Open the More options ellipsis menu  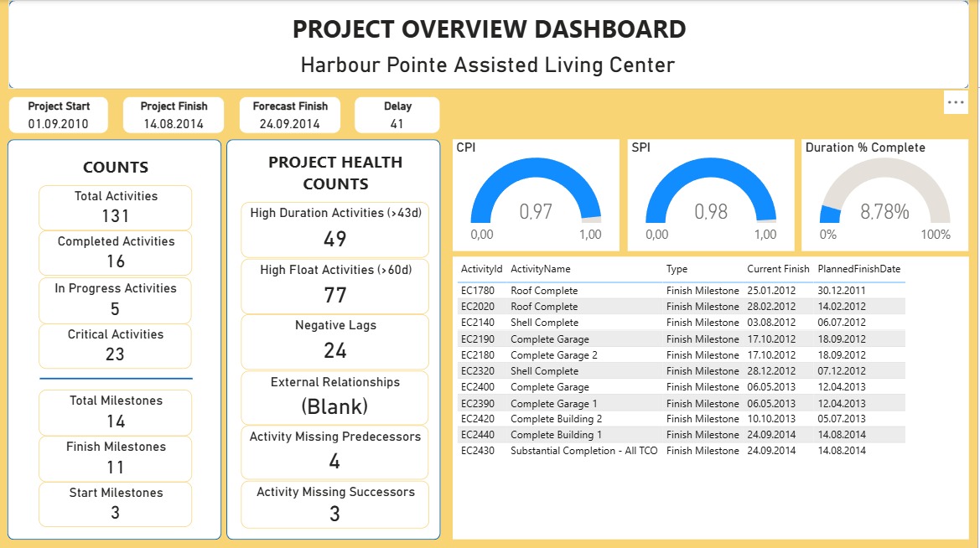coord(955,102)
